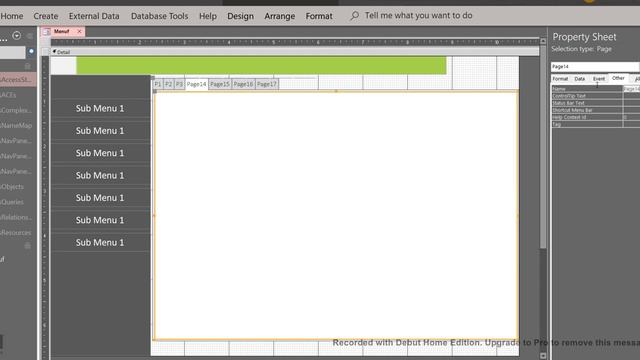
Task: Select the Page17 tab
Action: 267,84
